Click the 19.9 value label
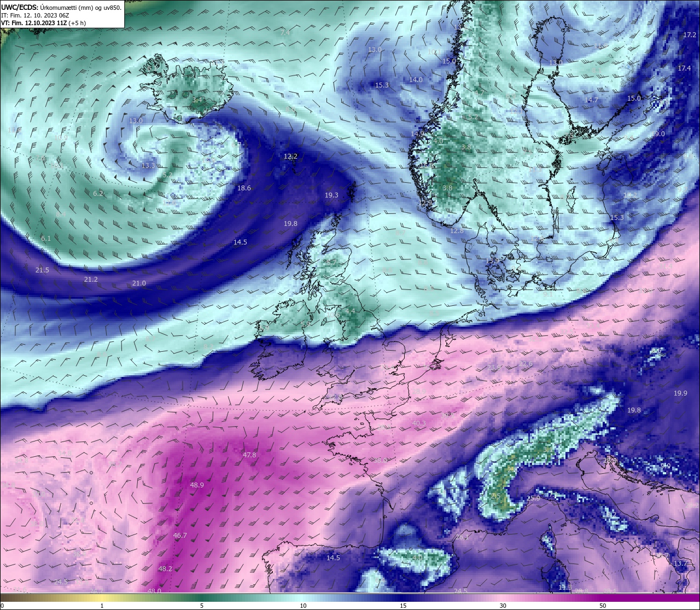 tap(680, 393)
